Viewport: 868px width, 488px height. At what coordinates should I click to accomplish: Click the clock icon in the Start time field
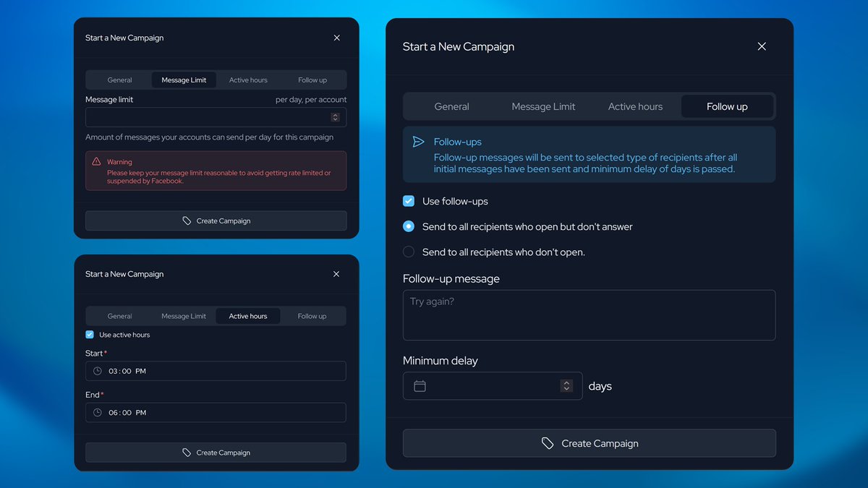coord(96,371)
